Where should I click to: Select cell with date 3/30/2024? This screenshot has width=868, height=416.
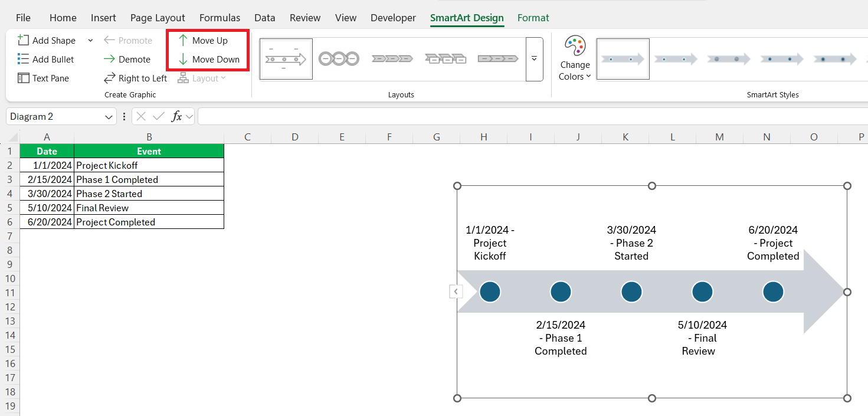[47, 194]
